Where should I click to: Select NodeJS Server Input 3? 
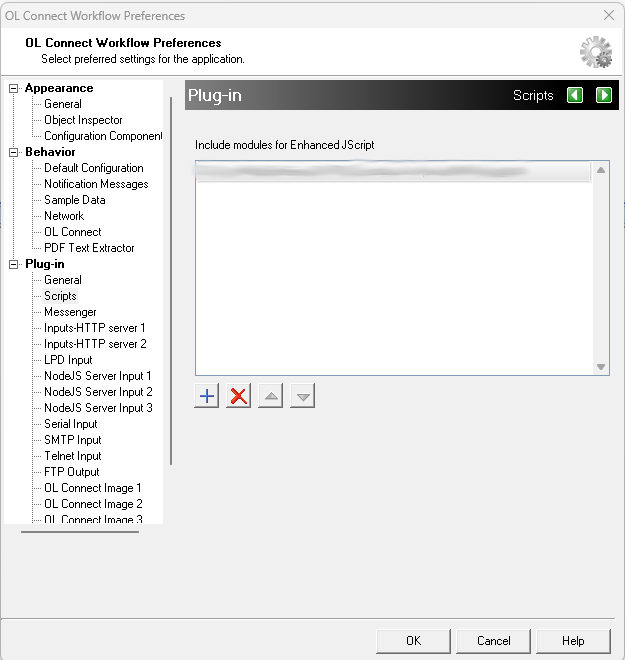tap(98, 408)
